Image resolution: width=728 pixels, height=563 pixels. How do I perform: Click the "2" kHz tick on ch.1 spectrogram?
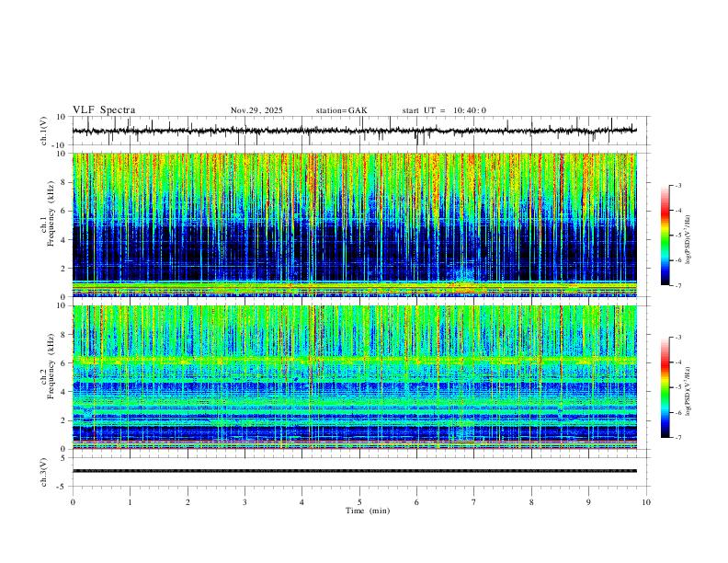63,268
